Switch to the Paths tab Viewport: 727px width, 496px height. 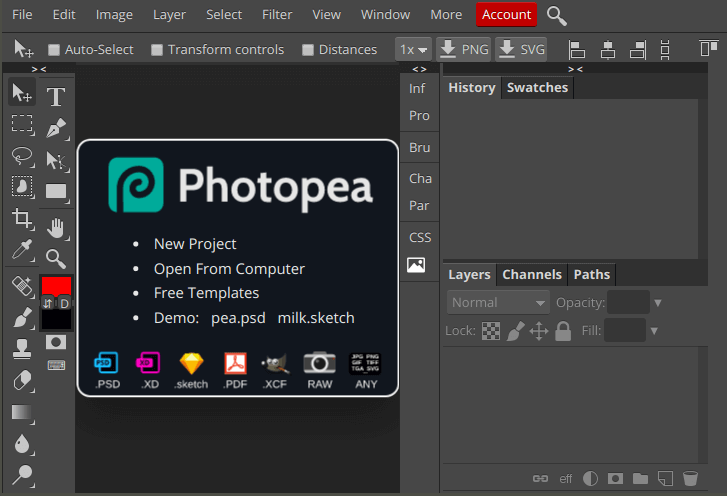coord(592,274)
